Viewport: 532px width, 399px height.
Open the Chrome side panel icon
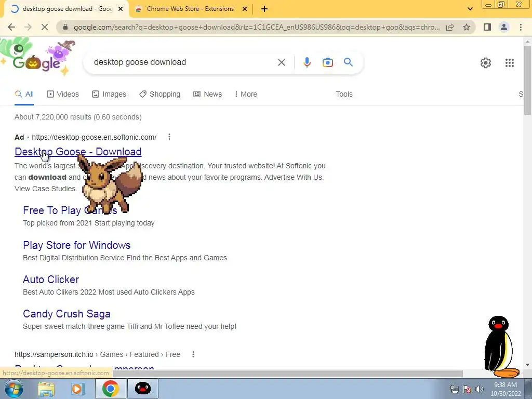[487, 27]
